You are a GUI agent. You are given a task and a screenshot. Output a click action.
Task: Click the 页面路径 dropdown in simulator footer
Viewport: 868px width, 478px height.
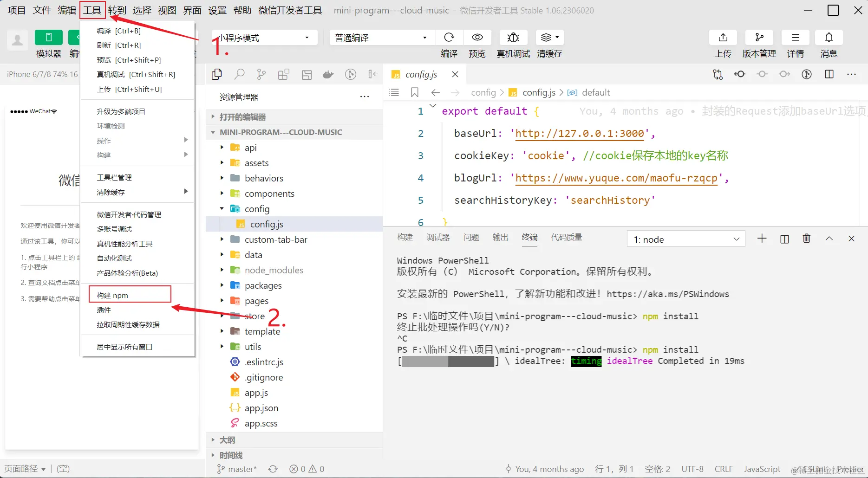point(25,469)
